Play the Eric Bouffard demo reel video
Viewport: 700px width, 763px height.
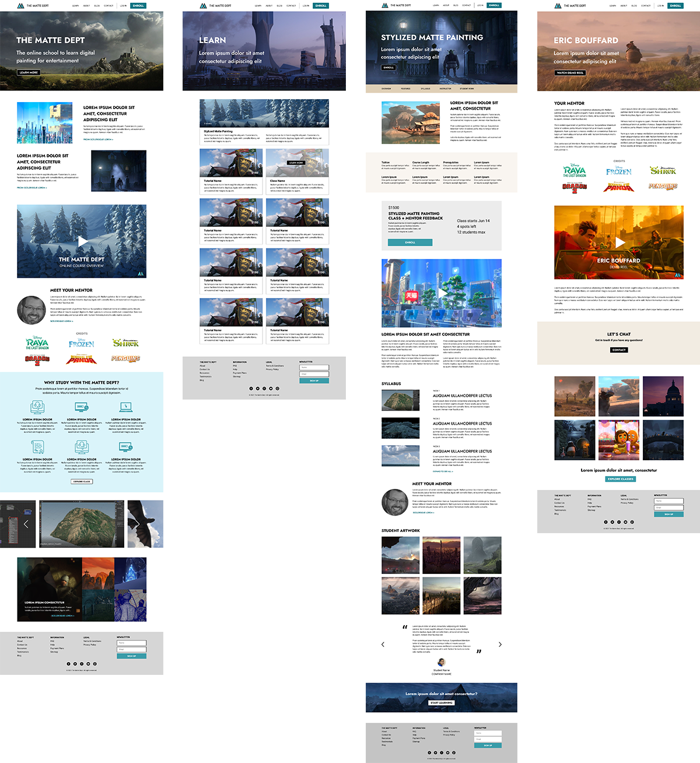coord(619,243)
